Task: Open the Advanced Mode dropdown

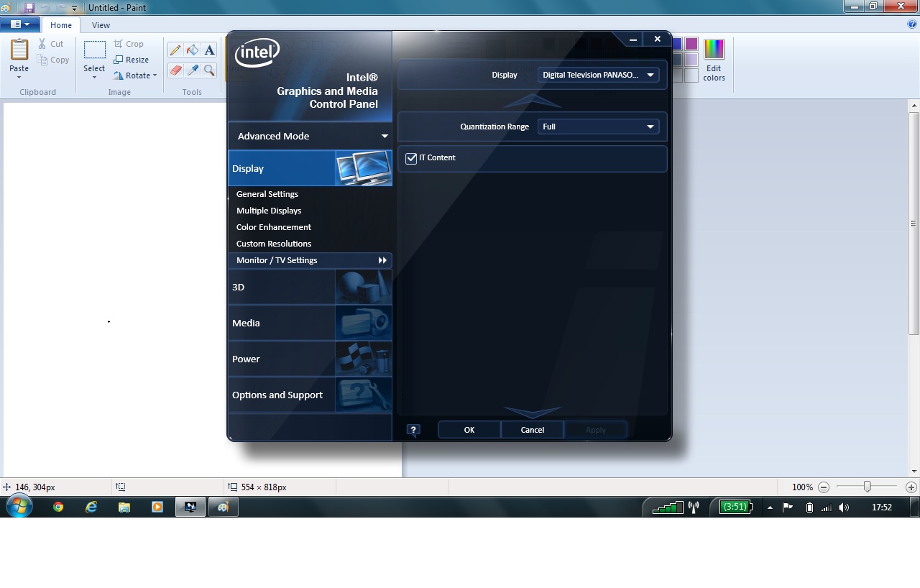Action: pyautogui.click(x=310, y=136)
